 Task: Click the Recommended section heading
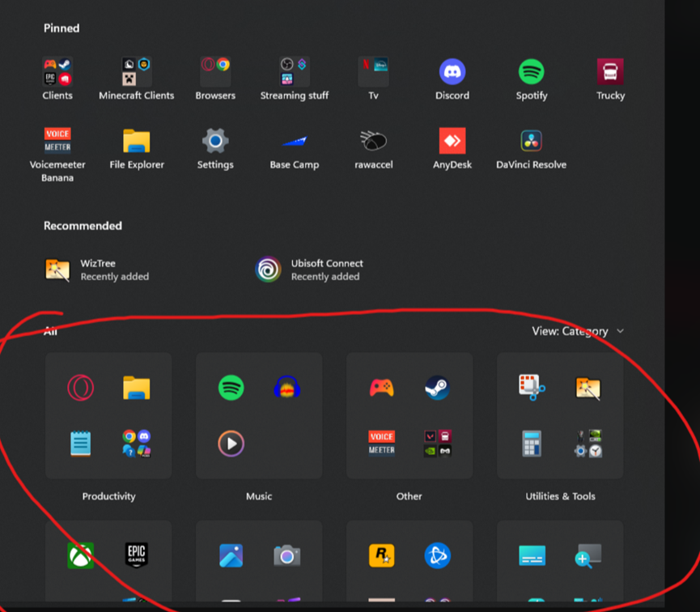83,226
